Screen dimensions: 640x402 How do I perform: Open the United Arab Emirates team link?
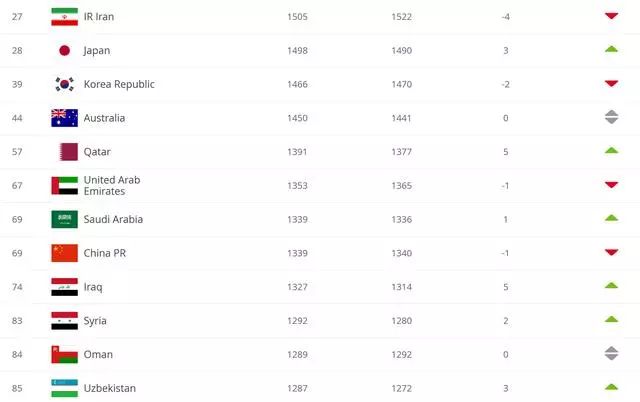[112, 186]
